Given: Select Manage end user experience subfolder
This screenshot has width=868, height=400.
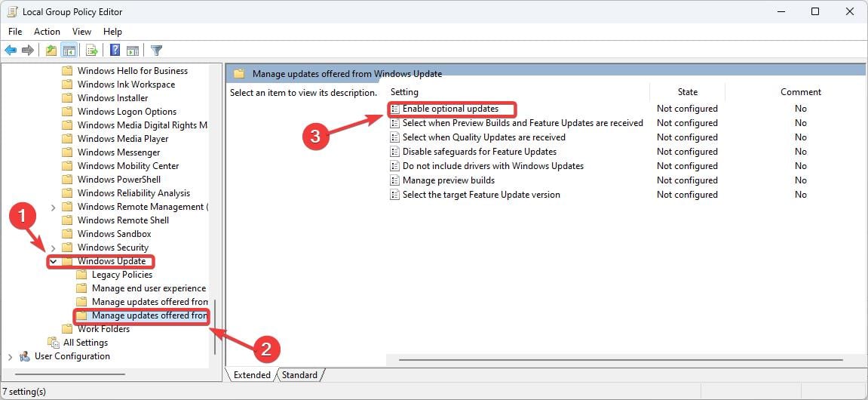Looking at the screenshot, I should pyautogui.click(x=149, y=288).
